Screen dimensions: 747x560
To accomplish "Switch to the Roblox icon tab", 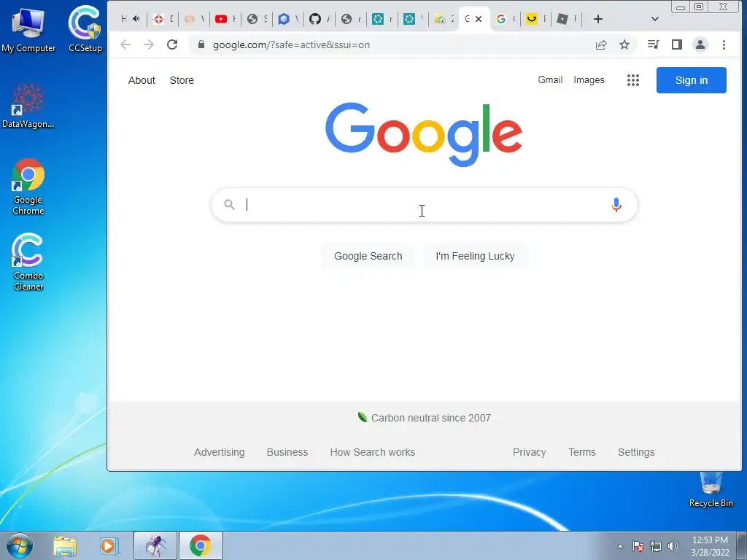I will pyautogui.click(x=567, y=19).
